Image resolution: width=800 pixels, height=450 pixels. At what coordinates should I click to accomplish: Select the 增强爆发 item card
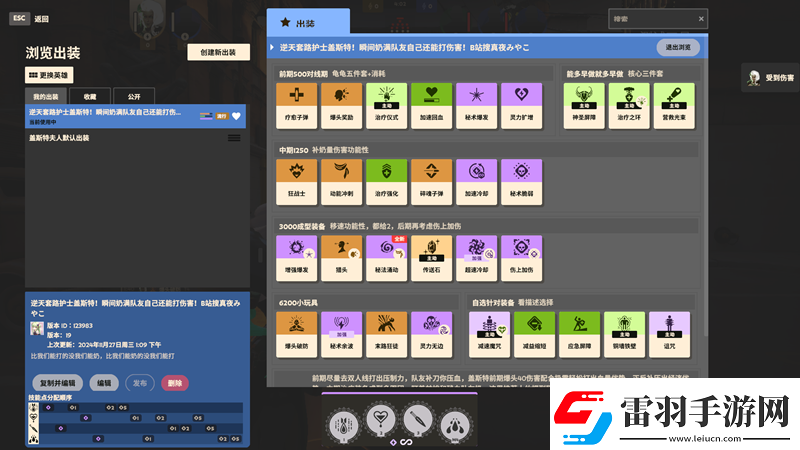pyautogui.click(x=296, y=258)
